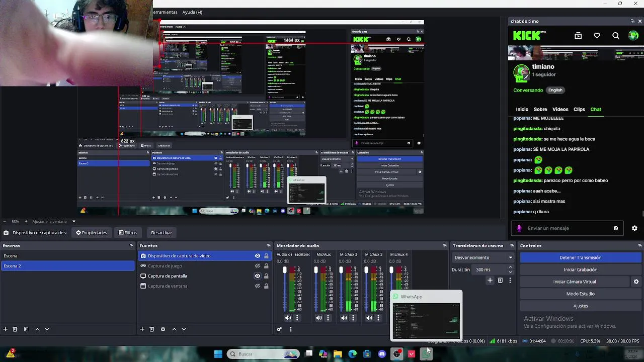Float the Mezclador de audio dock with its pop-out icon
Screen dimensions: 644x362
click(445, 246)
